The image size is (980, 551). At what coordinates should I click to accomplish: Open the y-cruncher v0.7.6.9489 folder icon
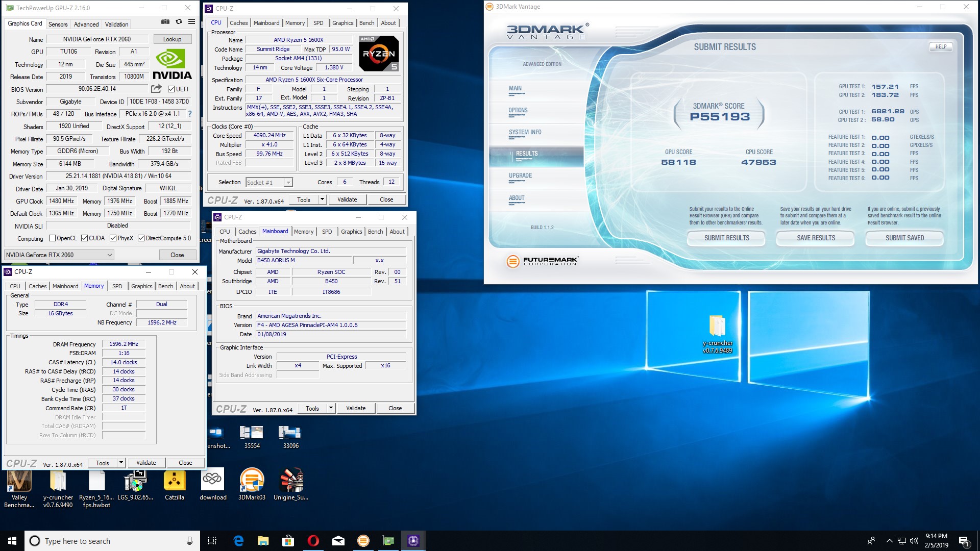click(x=717, y=335)
